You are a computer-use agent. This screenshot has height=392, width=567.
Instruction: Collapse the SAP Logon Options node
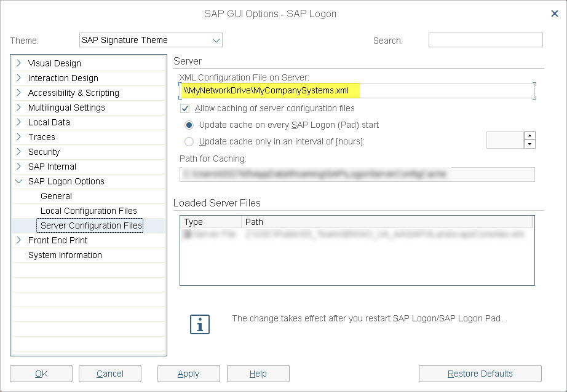point(19,181)
